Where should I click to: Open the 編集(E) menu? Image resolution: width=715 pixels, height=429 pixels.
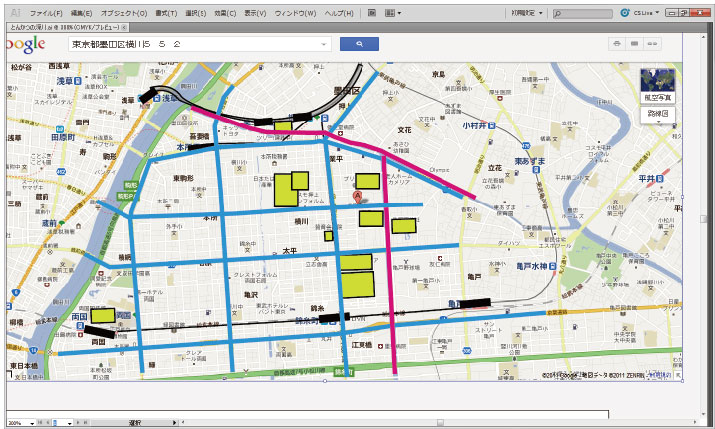[81, 13]
